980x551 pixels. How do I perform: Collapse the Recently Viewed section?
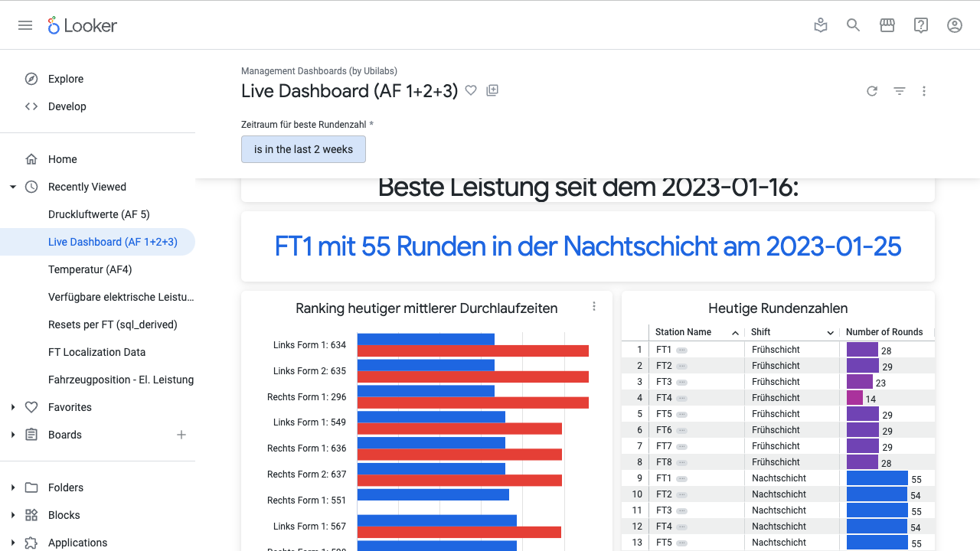tap(13, 187)
